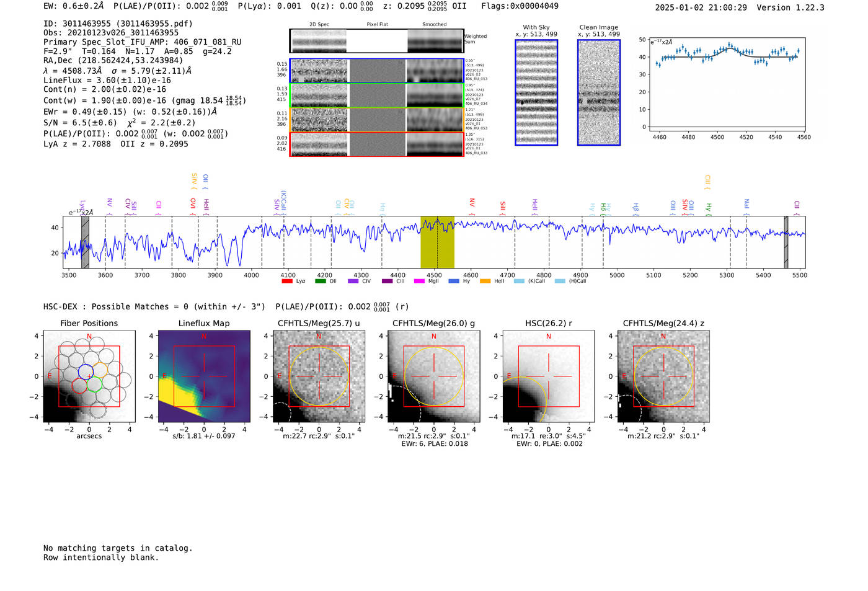
Task: Click the Flags:0x00004049 header text
Action: click(520, 6)
